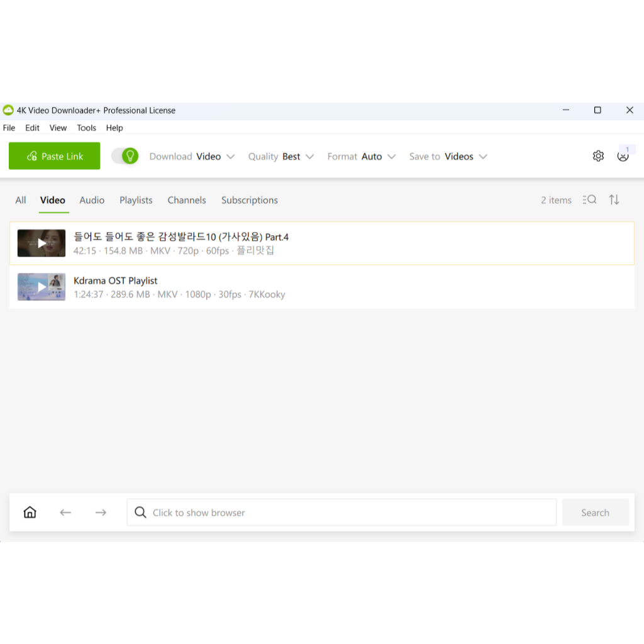The height and width of the screenshot is (644, 644).
Task: Toggle the Smart Mode lightbulb switch
Action: click(x=125, y=156)
